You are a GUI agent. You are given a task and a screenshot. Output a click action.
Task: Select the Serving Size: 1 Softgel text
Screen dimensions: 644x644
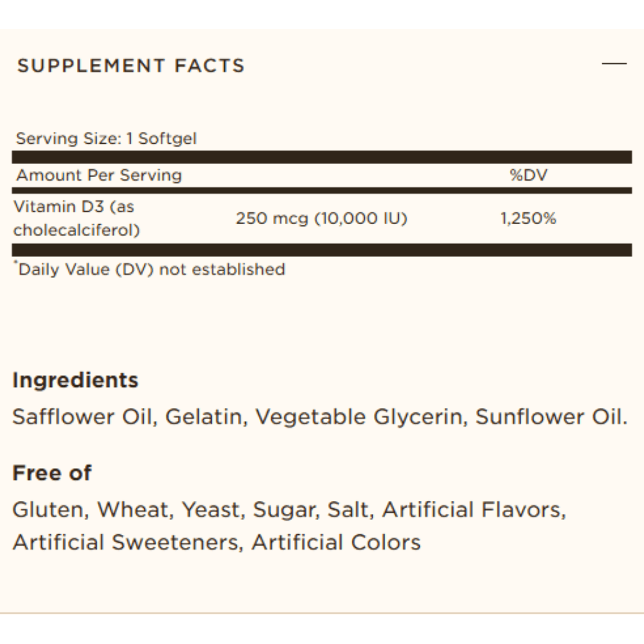106,139
